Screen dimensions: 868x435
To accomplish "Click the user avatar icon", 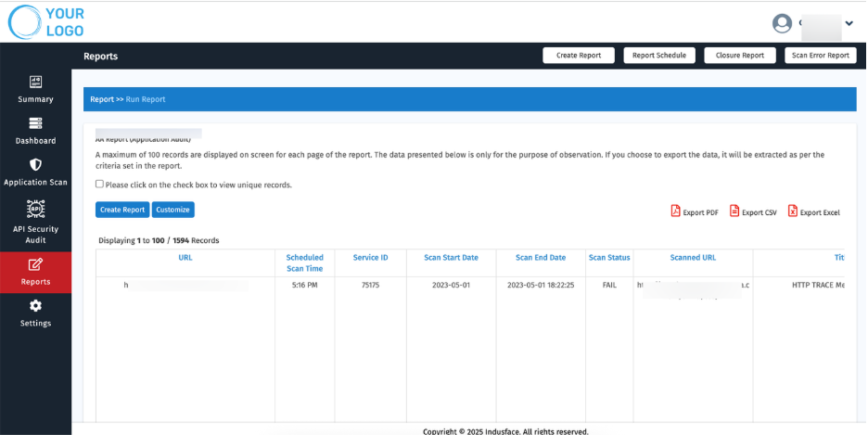I will 782,23.
